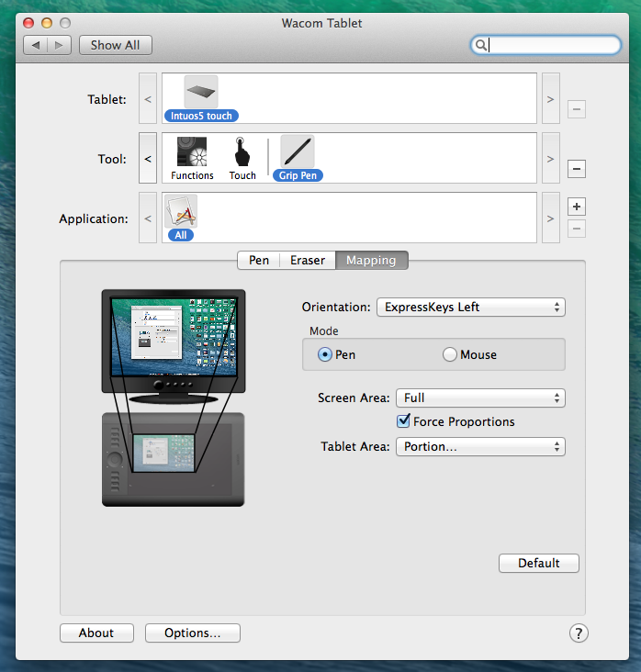The height and width of the screenshot is (672, 641).
Task: Toggle the Force Proportions checkbox
Action: pyautogui.click(x=403, y=421)
